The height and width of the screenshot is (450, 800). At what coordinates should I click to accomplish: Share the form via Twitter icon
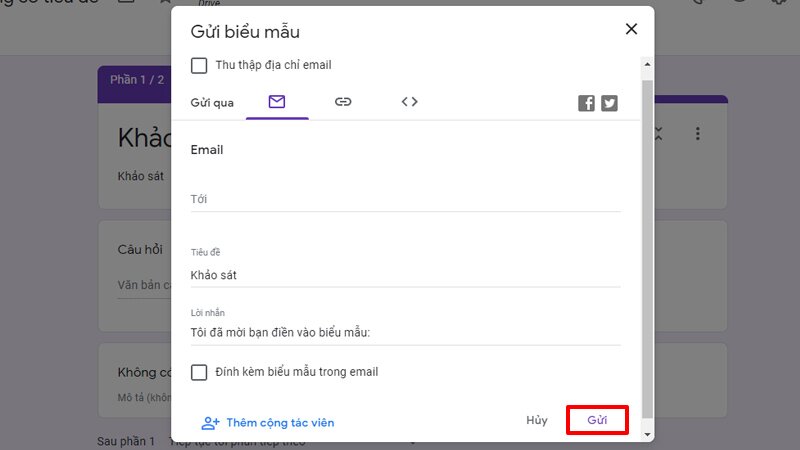(609, 103)
